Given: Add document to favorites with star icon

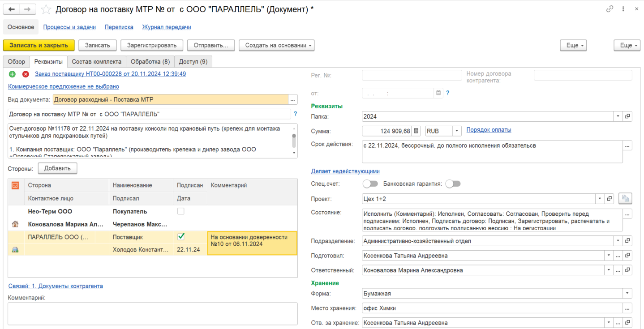Looking at the screenshot, I should click(46, 9).
